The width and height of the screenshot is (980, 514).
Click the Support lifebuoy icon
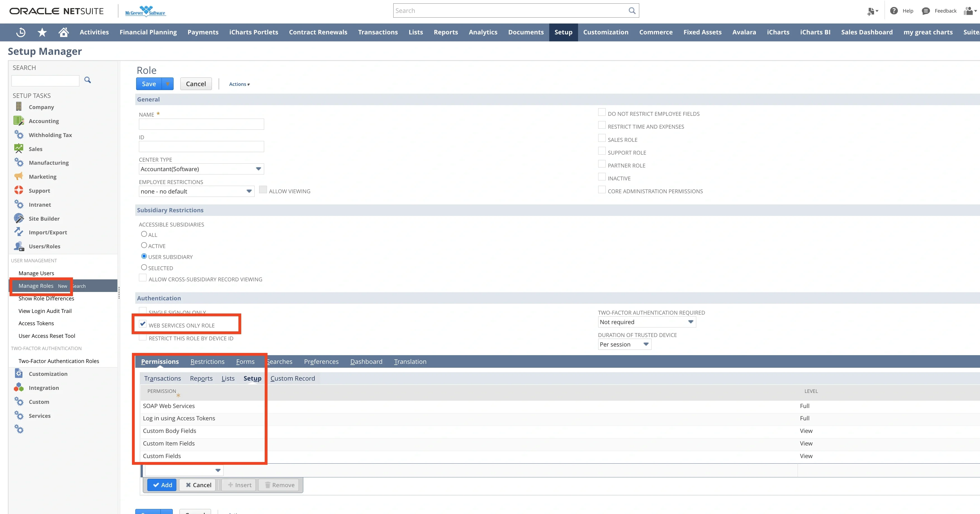click(x=19, y=190)
